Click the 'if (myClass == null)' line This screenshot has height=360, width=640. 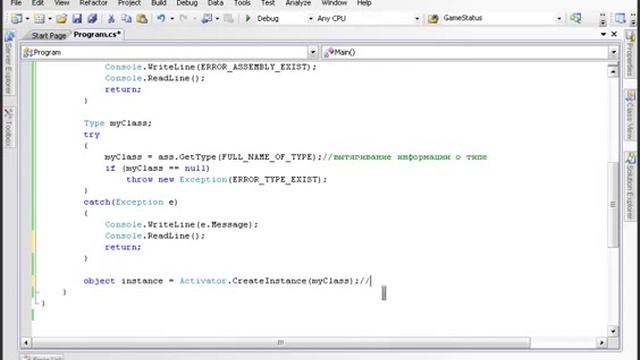point(157,168)
